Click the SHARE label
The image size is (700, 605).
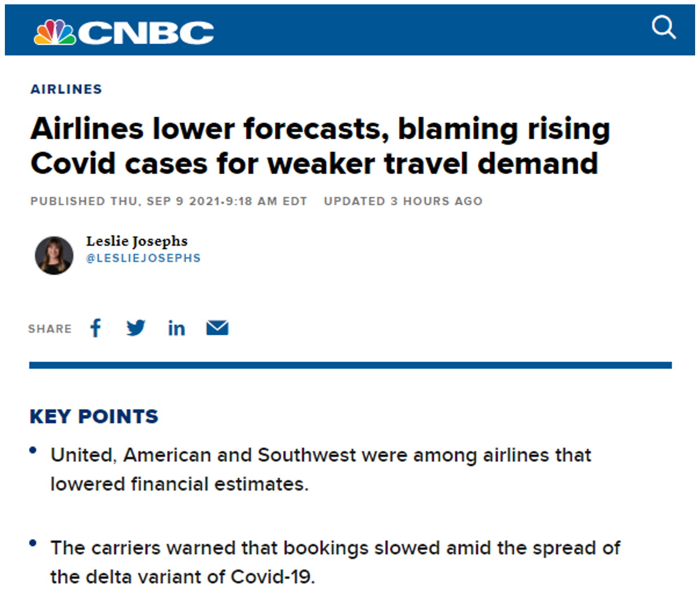tap(50, 329)
